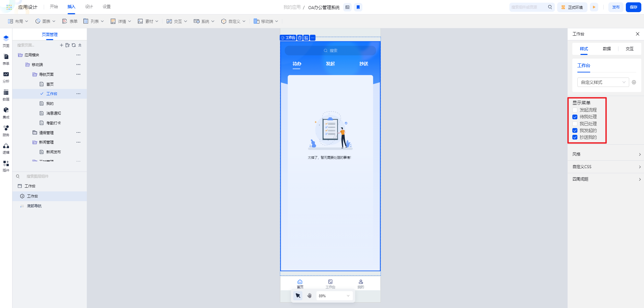644x308 pixels.
Task: Expand the 自定义CSS section
Action: pos(606,167)
